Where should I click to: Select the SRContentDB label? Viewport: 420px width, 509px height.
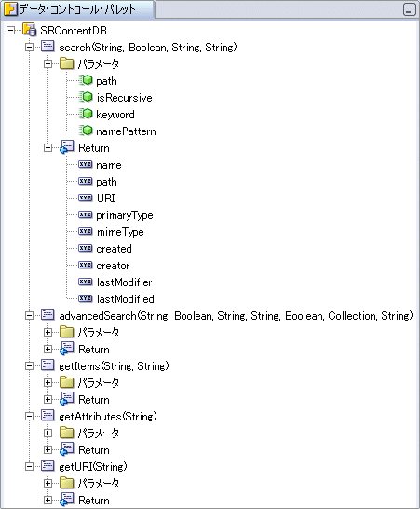coord(74,31)
